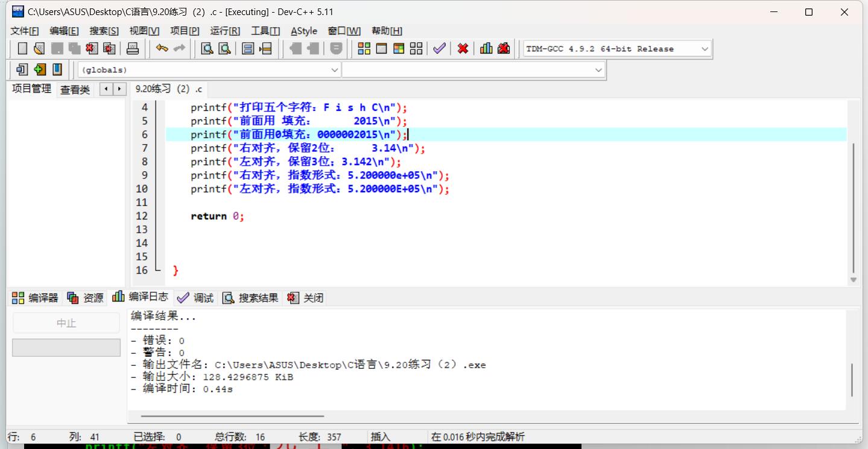Click the Close All files toolbar icon
868x449 pixels.
point(109,49)
